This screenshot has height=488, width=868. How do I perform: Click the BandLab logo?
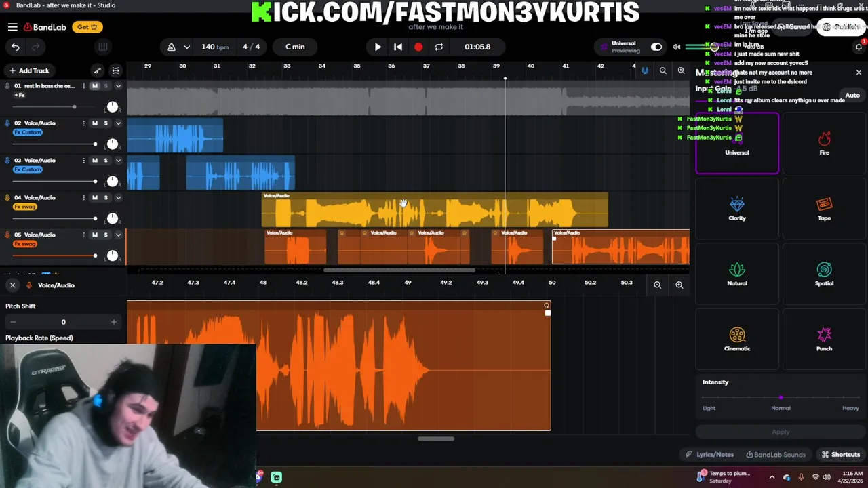(45, 27)
